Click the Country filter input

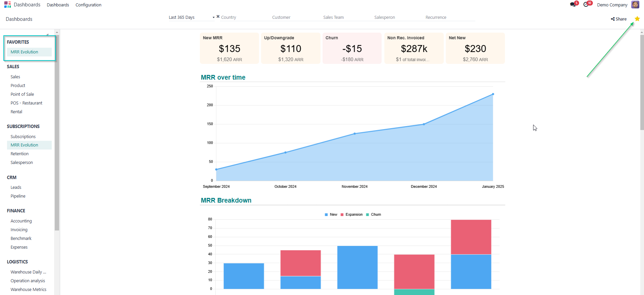coord(244,17)
